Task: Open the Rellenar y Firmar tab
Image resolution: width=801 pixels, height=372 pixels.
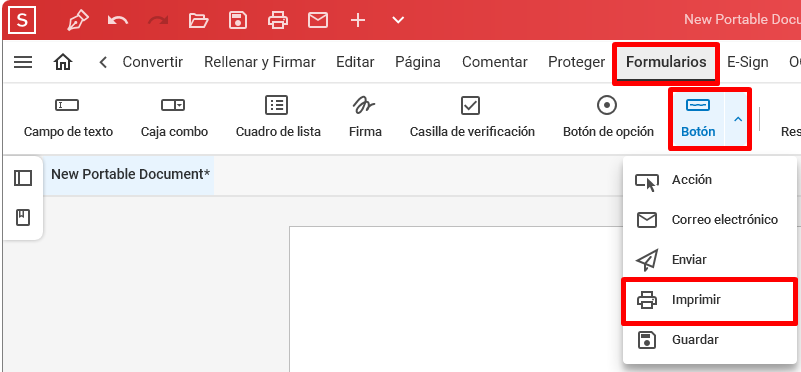Action: [x=260, y=62]
